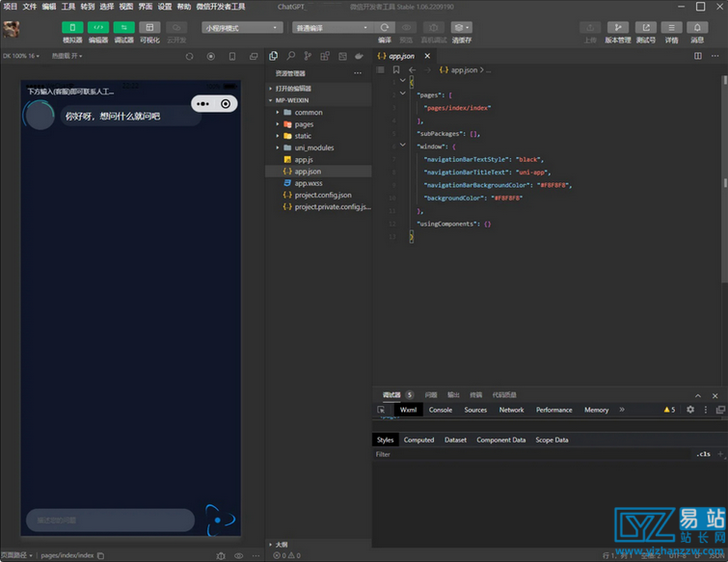Open project.config.json file

point(323,195)
